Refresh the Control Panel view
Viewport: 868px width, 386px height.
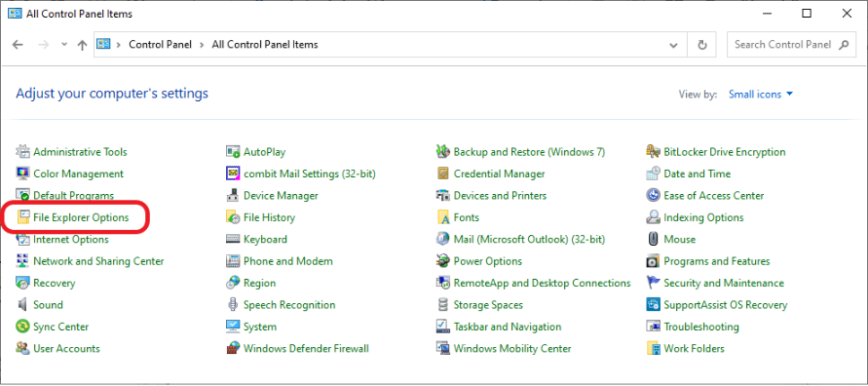pos(702,45)
